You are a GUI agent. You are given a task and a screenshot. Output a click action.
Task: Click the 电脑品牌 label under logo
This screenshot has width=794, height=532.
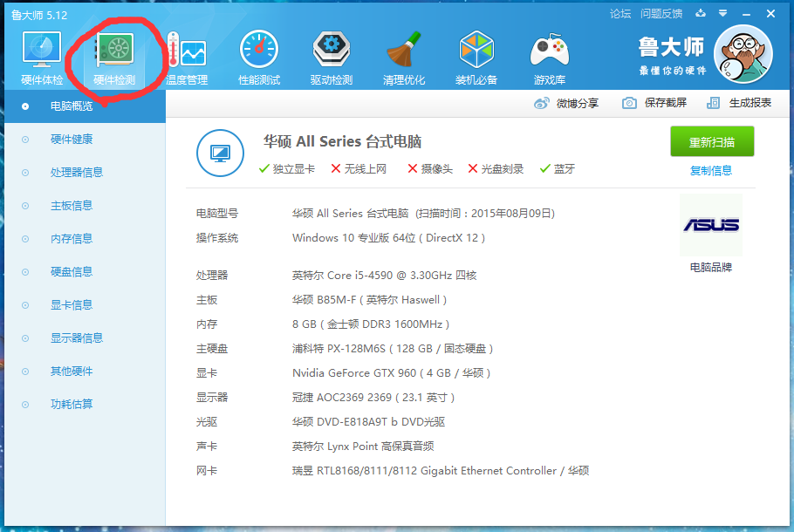pyautogui.click(x=711, y=267)
